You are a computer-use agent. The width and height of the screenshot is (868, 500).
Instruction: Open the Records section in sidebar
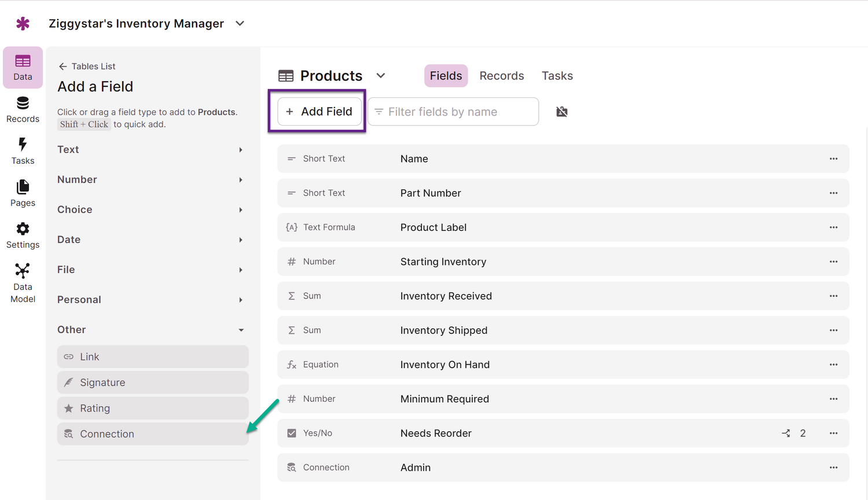23,109
